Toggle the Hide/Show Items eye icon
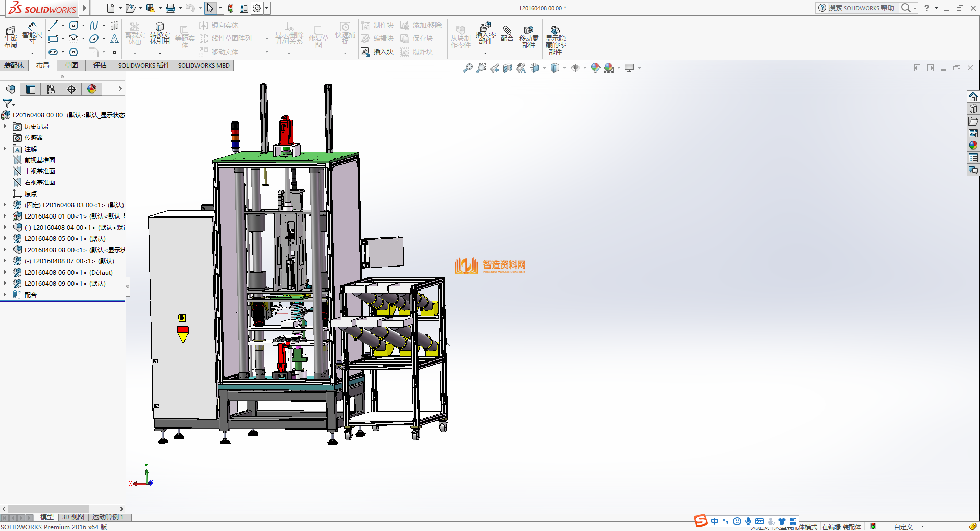 pos(575,68)
